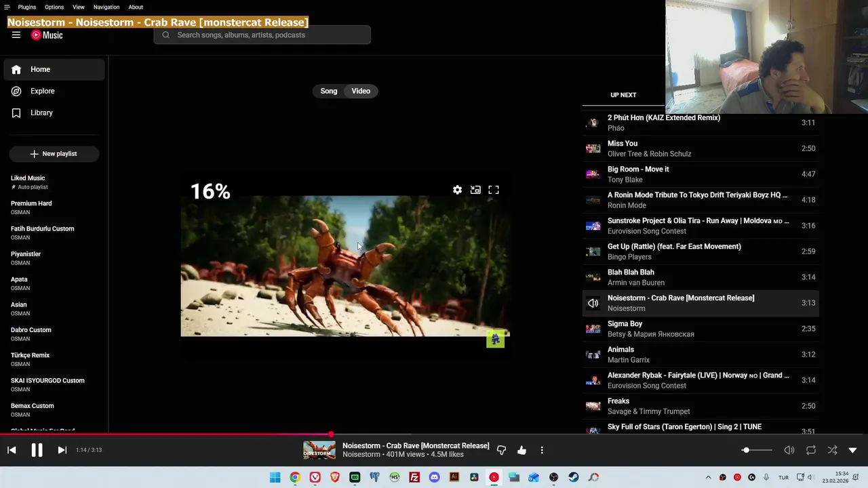Open Discord from the taskbar
Viewport: 868px width, 488px height.
pyautogui.click(x=435, y=477)
